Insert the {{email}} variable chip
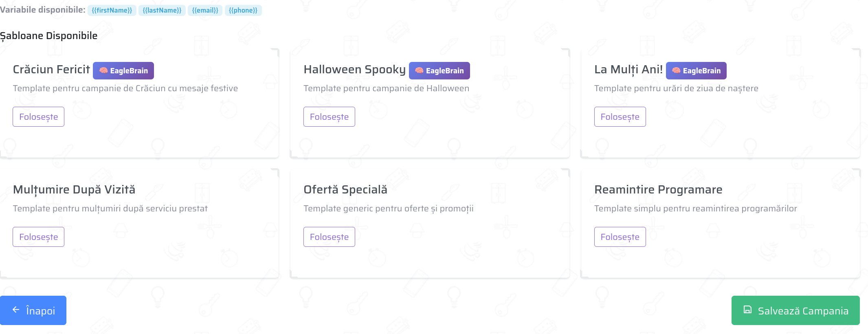This screenshot has height=334, width=868. (x=205, y=10)
